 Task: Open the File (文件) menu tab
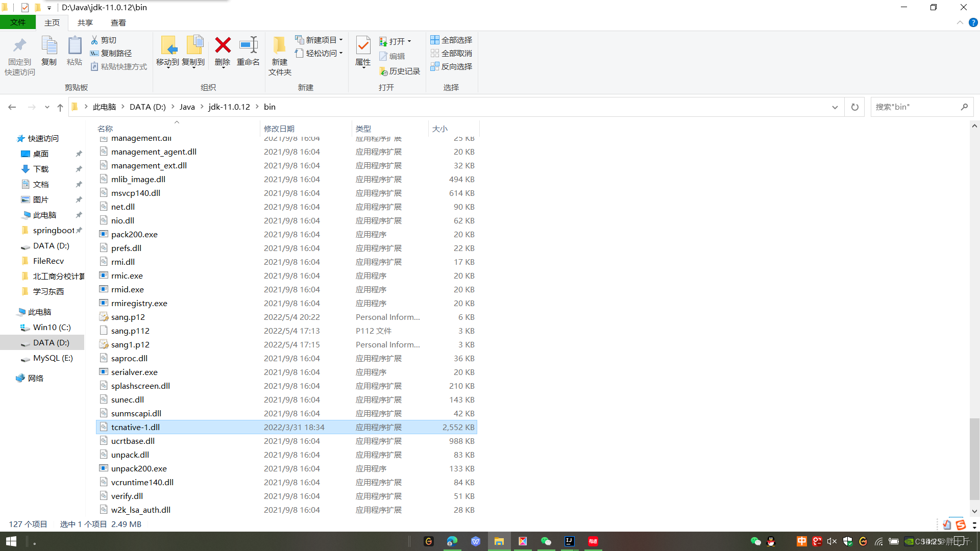point(17,22)
